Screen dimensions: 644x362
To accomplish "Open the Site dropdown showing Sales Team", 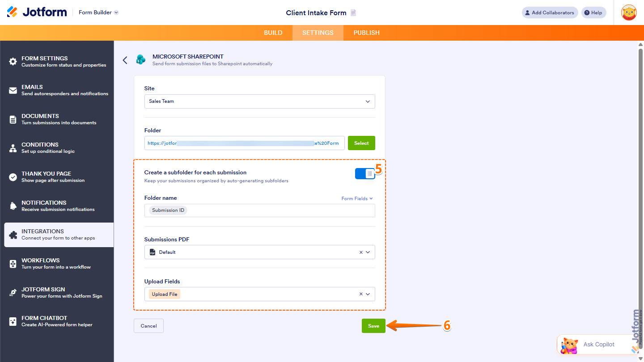I will tap(259, 101).
